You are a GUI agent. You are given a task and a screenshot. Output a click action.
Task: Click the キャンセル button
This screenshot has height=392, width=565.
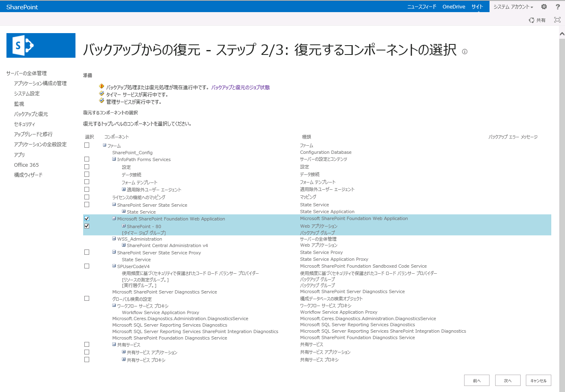pos(538,381)
